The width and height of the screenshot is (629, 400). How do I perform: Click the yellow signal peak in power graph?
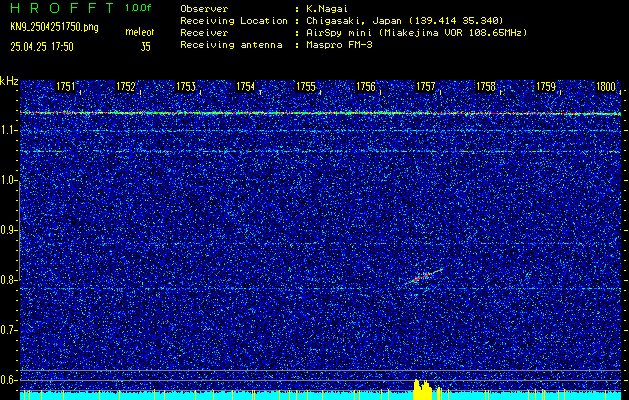pyautogui.click(x=422, y=390)
